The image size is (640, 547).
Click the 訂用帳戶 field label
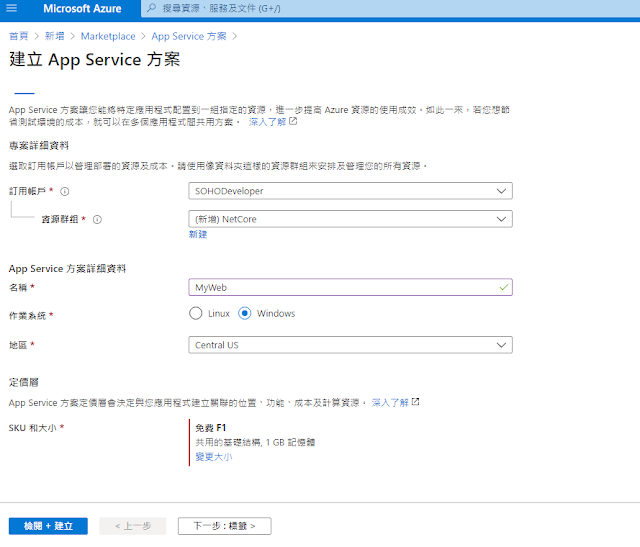(27, 191)
